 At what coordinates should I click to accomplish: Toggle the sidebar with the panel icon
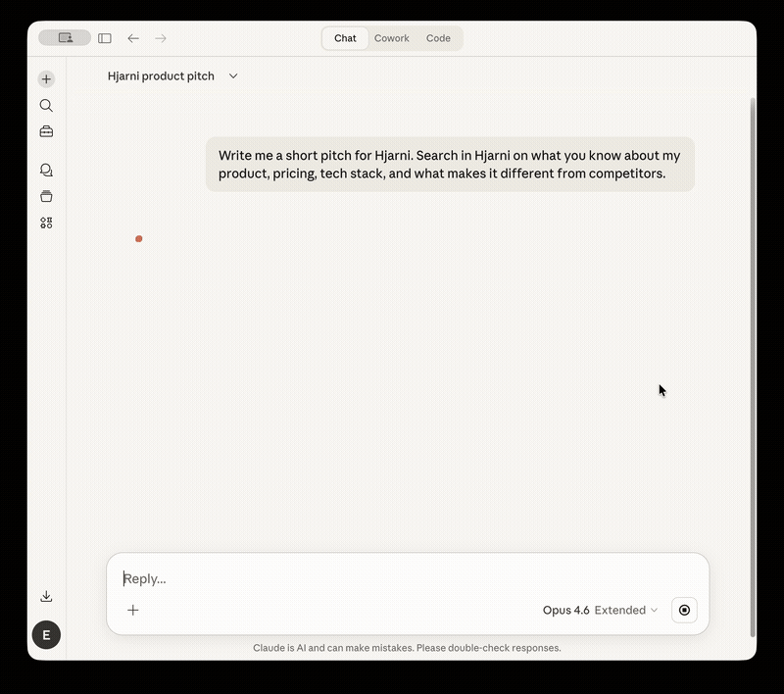pyautogui.click(x=105, y=38)
